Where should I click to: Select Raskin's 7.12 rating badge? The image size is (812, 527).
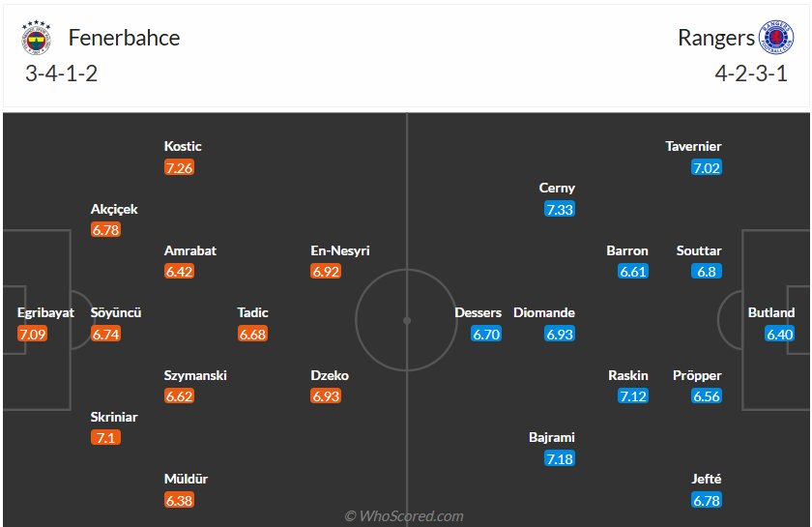tap(633, 395)
